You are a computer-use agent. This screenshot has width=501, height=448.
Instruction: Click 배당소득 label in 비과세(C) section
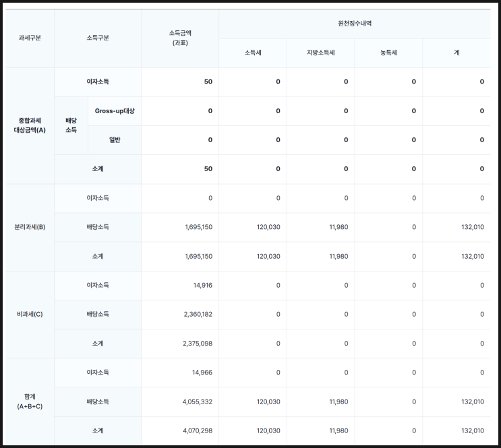coord(98,314)
